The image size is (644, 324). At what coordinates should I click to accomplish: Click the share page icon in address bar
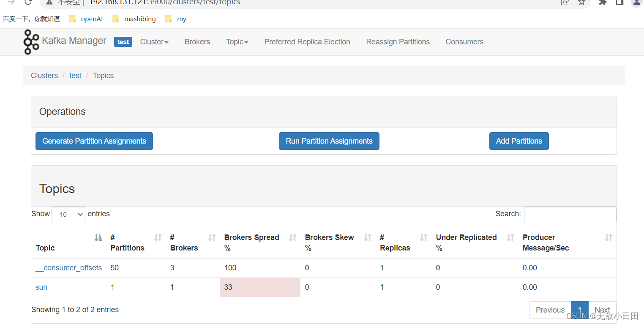pos(565,2)
